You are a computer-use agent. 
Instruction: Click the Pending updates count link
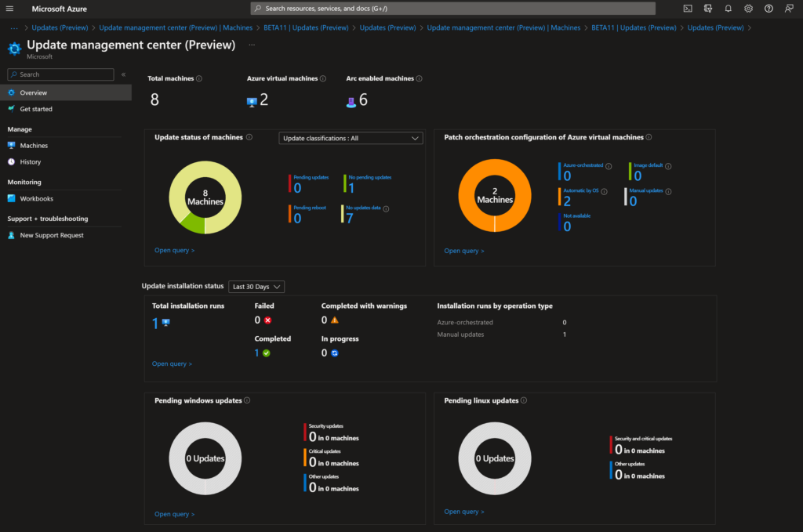click(297, 188)
